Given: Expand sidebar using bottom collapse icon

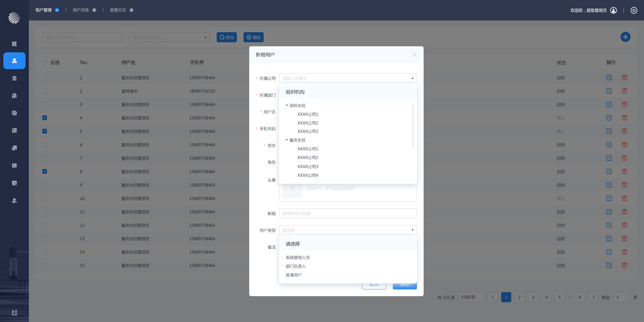Looking at the screenshot, I should point(14,312).
